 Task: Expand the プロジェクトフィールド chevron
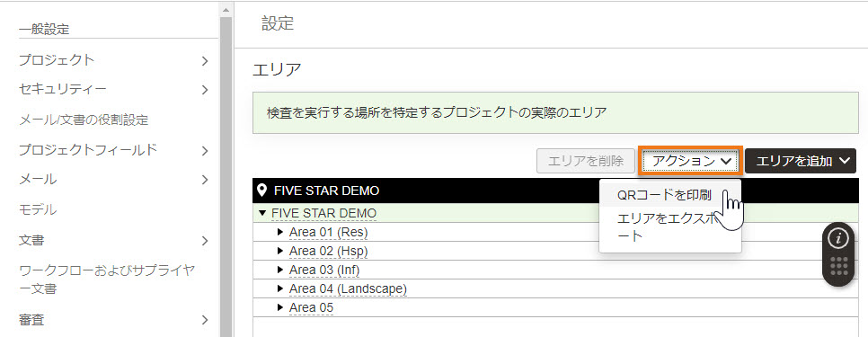point(205,150)
